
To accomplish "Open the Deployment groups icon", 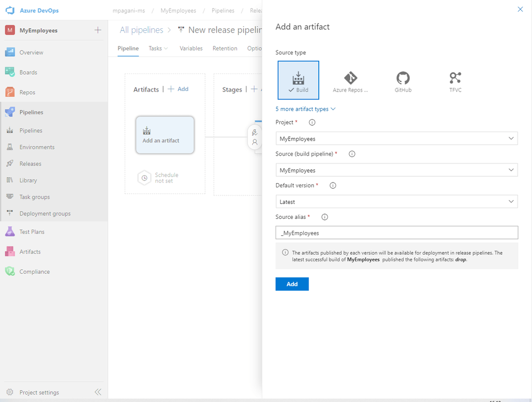I will tap(10, 213).
